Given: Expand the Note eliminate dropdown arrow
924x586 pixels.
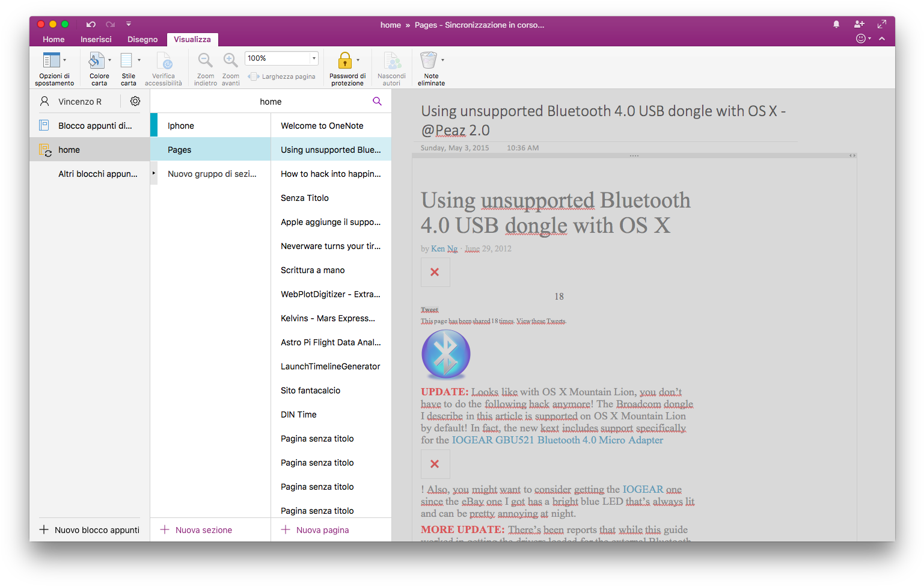Looking at the screenshot, I should (443, 60).
